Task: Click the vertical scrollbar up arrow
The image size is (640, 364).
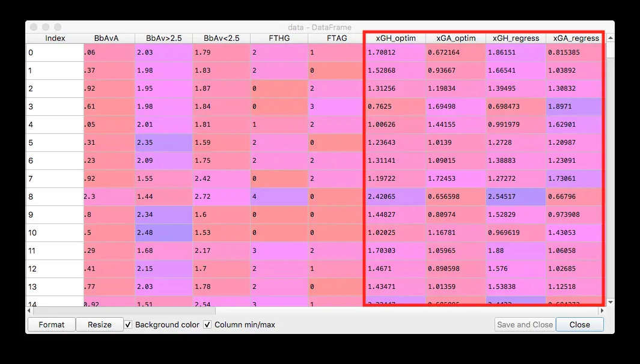Action: pyautogui.click(x=610, y=38)
